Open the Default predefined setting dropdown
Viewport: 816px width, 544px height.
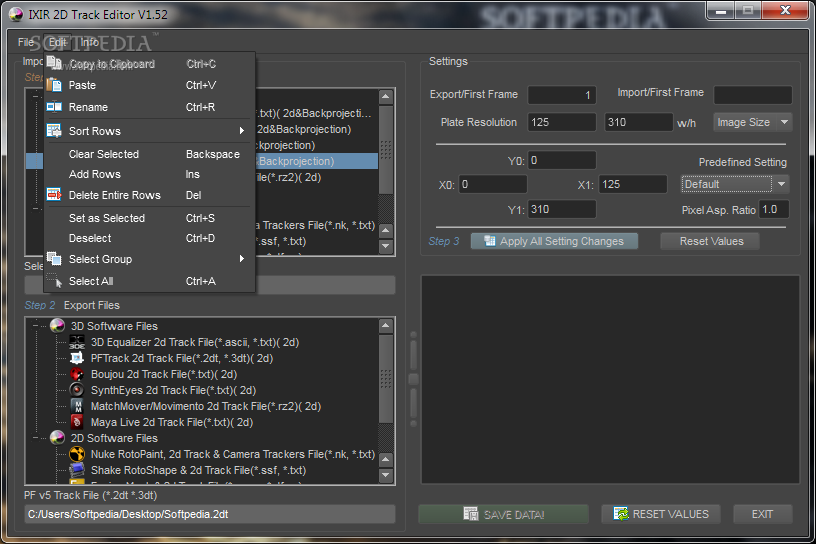[735, 184]
